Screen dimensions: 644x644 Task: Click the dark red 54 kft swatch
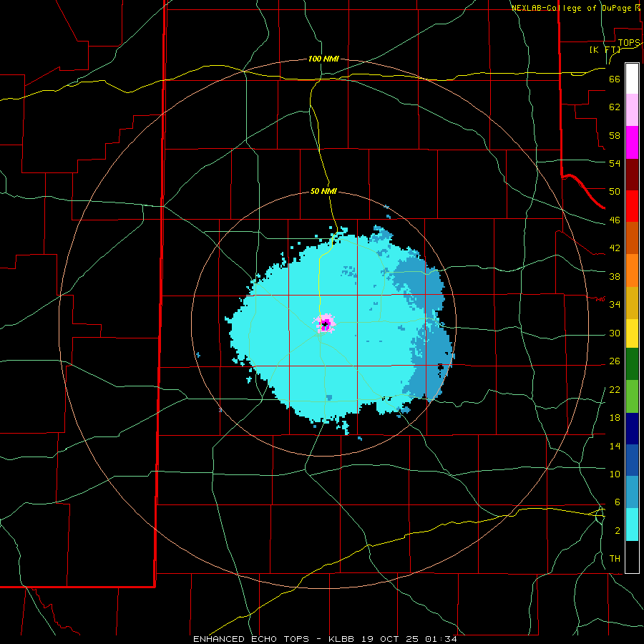pyautogui.click(x=632, y=174)
